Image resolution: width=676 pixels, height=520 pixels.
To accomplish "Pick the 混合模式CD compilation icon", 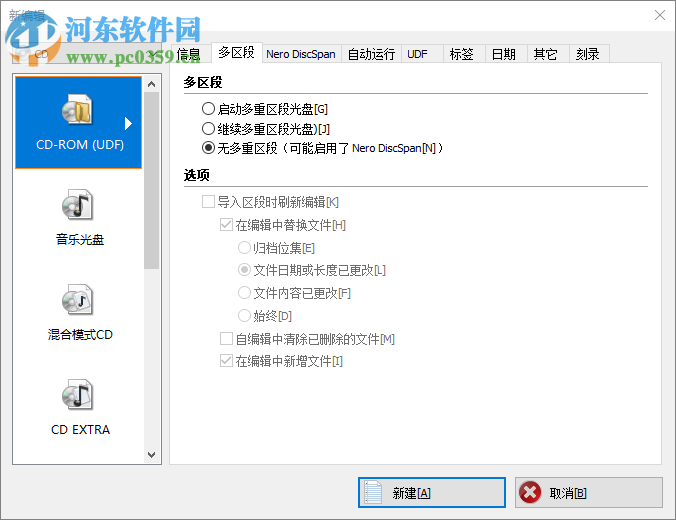I will coord(77,299).
